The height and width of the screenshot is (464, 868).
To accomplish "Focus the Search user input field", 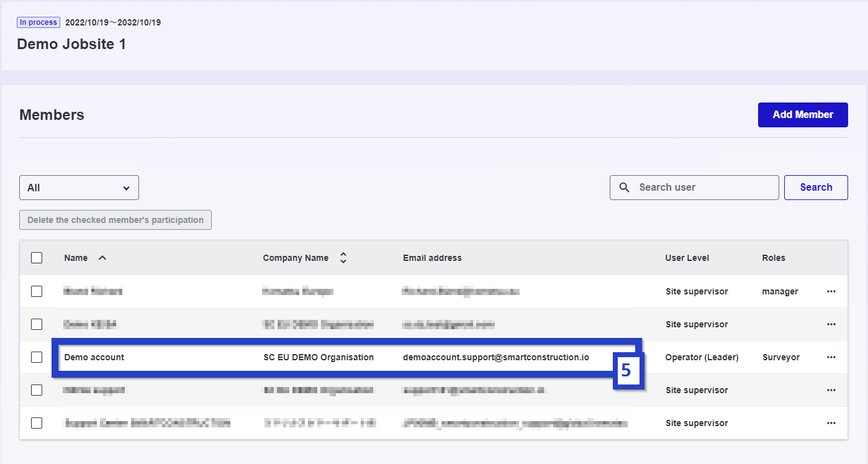I will pos(703,188).
